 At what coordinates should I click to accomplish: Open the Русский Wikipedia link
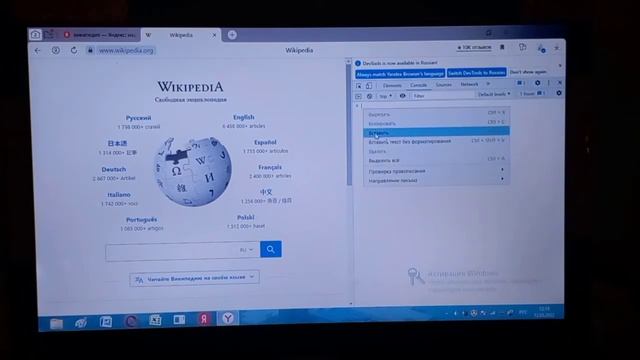(138, 118)
